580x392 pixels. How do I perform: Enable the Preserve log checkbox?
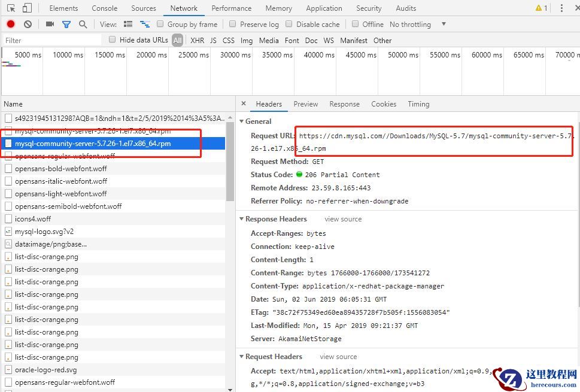tap(232, 24)
